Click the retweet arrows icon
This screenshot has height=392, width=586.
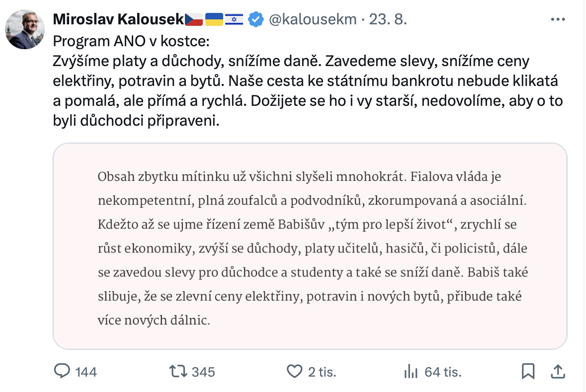click(x=178, y=372)
